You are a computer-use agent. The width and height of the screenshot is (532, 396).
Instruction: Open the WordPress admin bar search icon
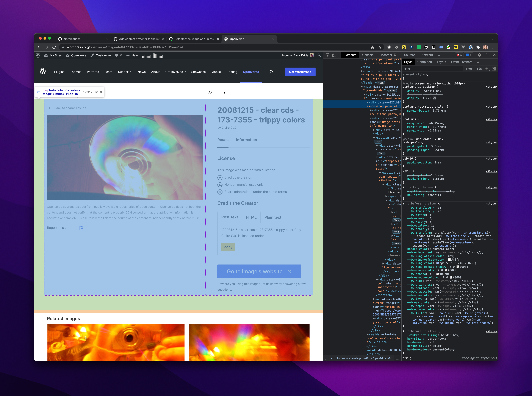pos(319,55)
